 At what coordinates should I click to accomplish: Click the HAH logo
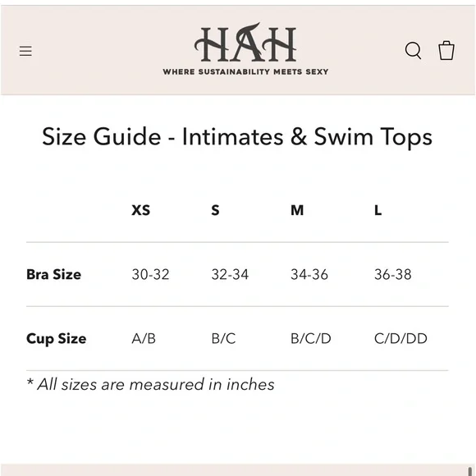pyautogui.click(x=245, y=42)
